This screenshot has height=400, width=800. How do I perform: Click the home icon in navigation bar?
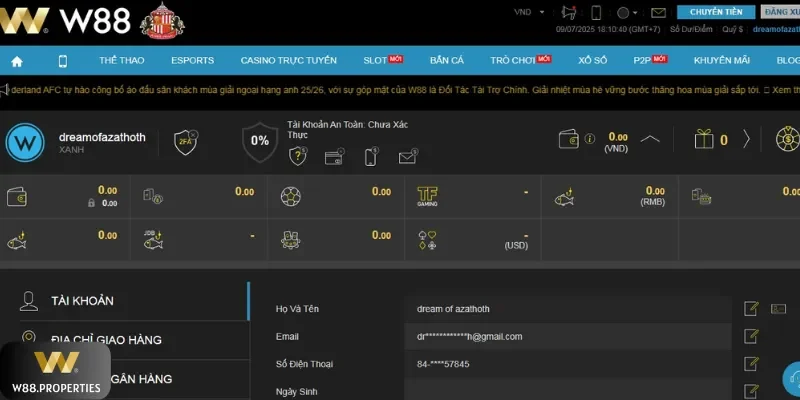point(16,60)
